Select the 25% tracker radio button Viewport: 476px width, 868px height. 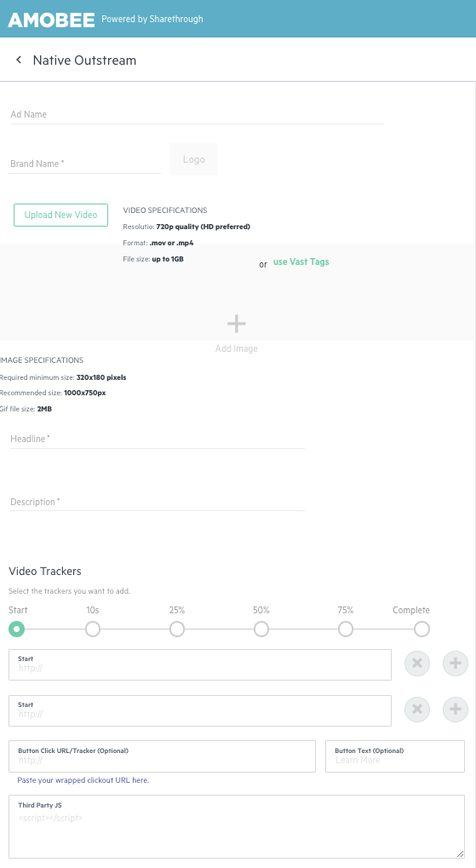click(177, 629)
